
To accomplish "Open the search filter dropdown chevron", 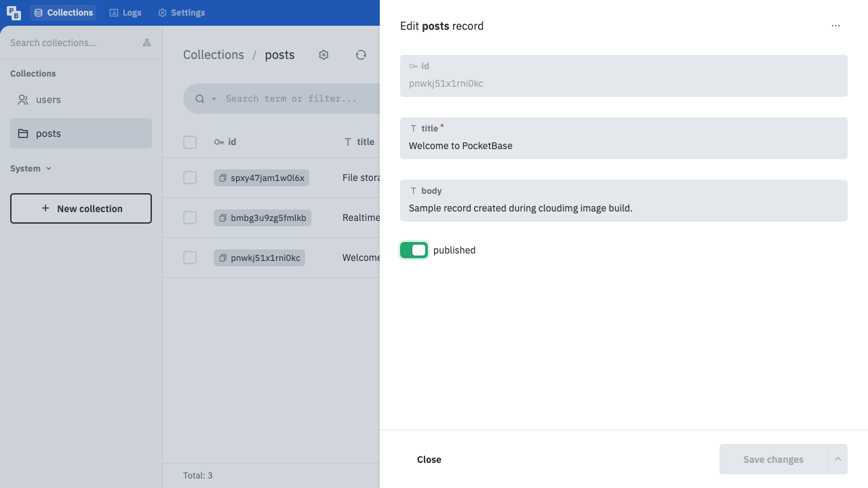I will click(x=214, y=99).
